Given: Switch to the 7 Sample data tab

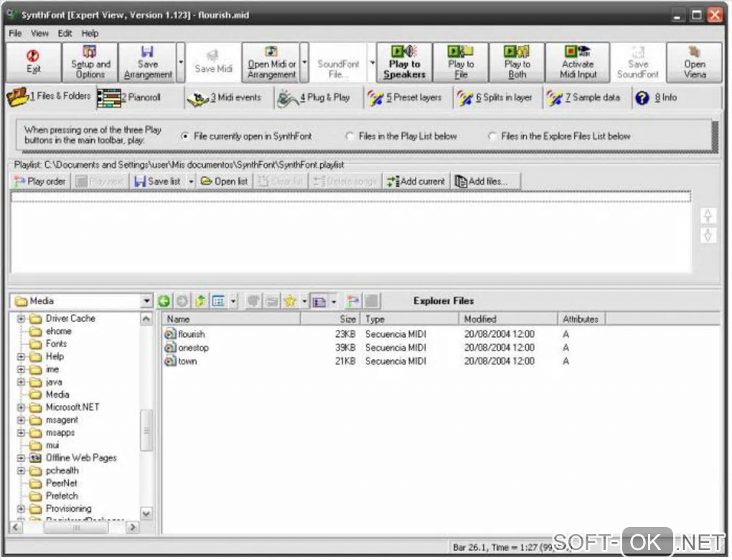Looking at the screenshot, I should 588,98.
